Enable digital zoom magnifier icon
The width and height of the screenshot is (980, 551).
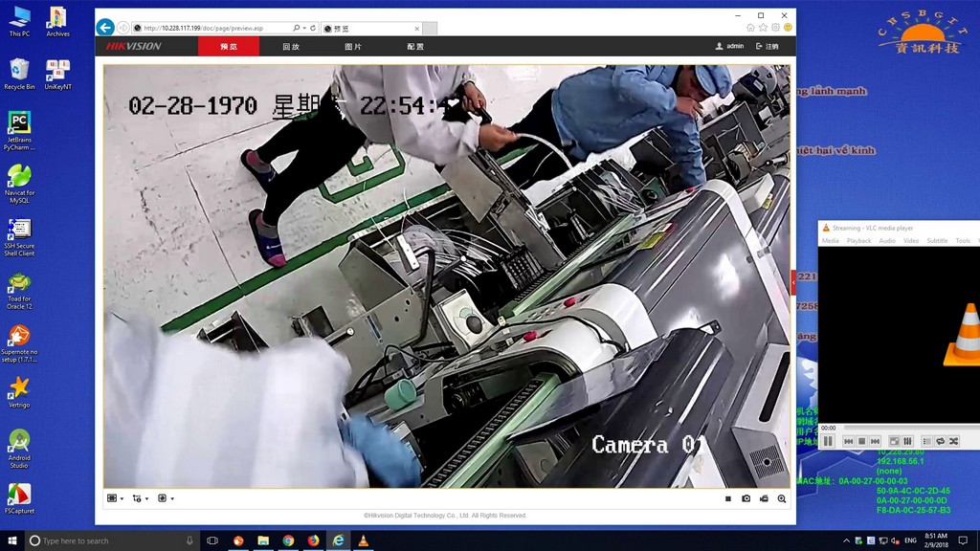(x=782, y=498)
